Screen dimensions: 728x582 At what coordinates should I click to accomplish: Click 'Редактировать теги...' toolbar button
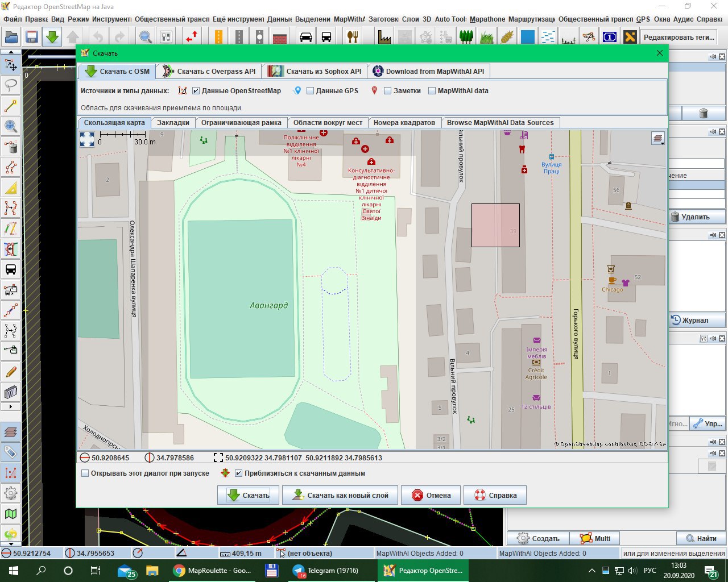tap(679, 38)
